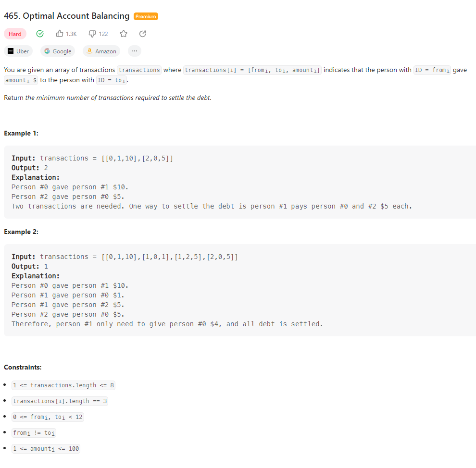Open the Google company tag
Viewport: 476px width, 468px height.
(x=57, y=51)
